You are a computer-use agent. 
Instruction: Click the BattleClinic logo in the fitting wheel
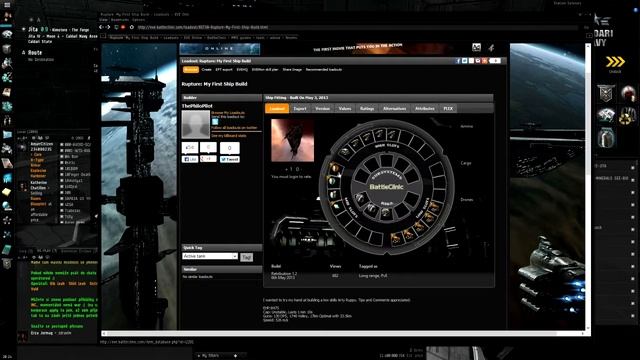click(386, 187)
